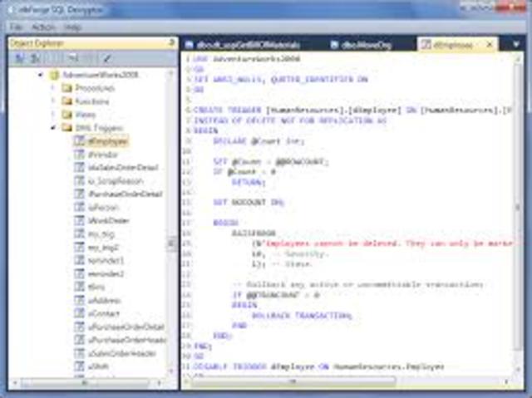Click the first Object Explorer toolbar connect icon

pos(20,58)
